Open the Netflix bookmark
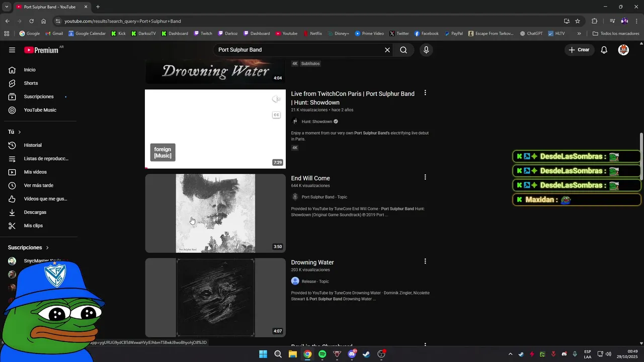Image resolution: width=644 pixels, height=362 pixels. [312, 34]
